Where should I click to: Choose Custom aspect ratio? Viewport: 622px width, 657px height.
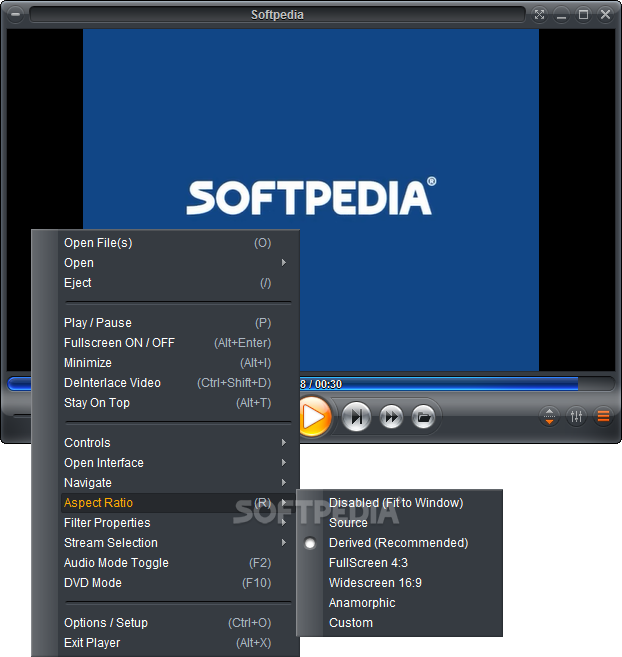399,623
